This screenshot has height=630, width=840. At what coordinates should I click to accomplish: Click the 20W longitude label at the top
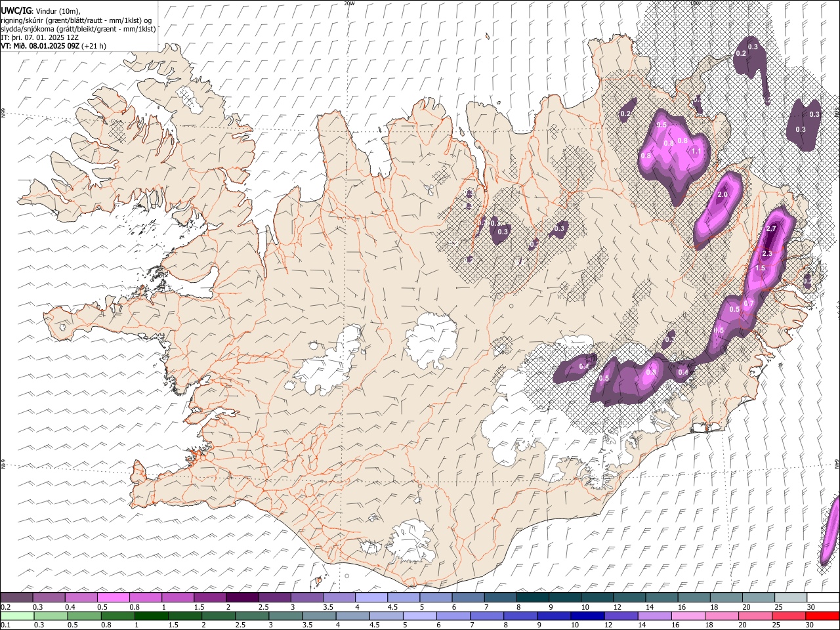click(350, 3)
